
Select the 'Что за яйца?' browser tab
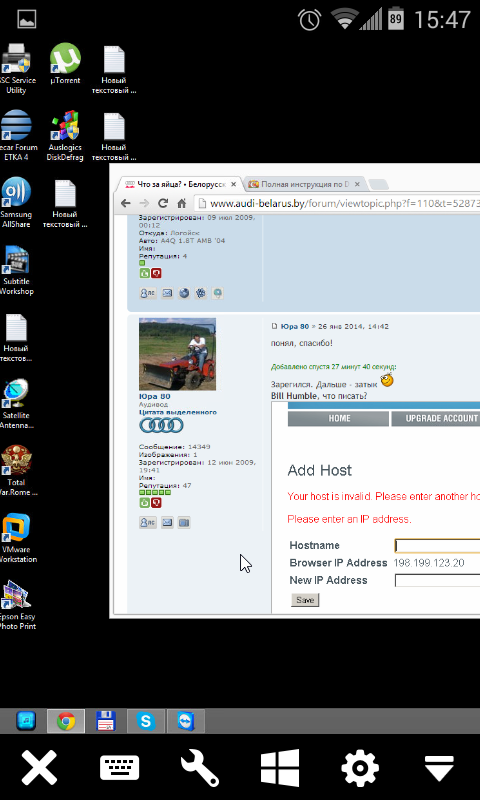click(x=181, y=184)
